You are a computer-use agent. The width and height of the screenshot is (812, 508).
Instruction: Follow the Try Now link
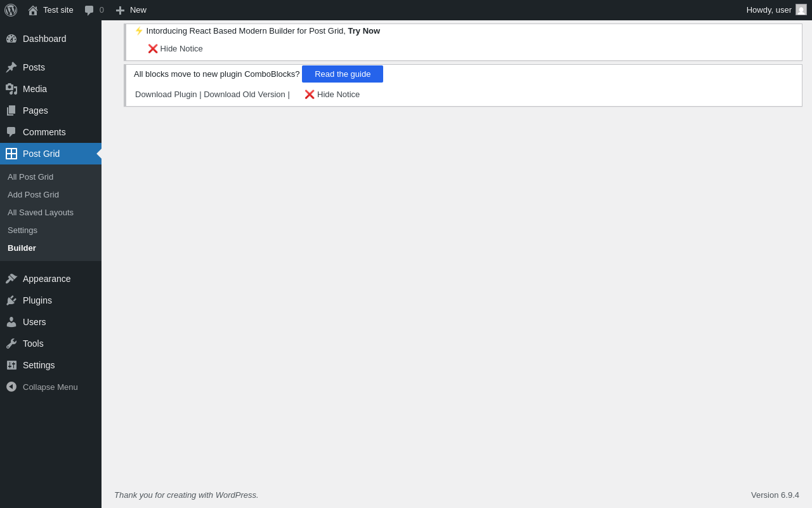[364, 30]
